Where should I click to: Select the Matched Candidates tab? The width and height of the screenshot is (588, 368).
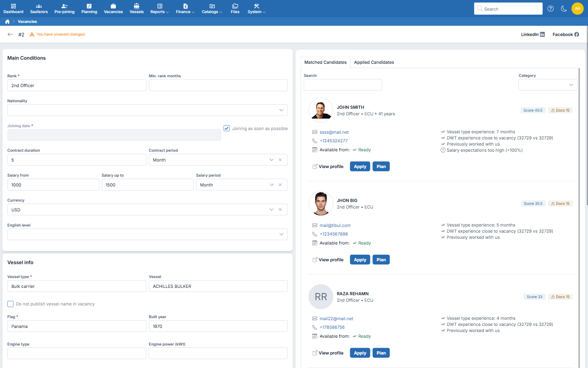pos(325,62)
